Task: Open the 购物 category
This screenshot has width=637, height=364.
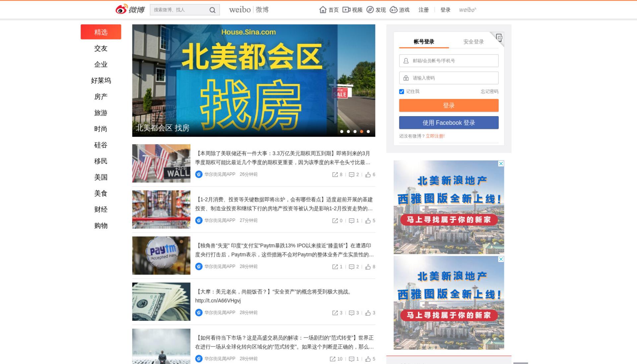Action: (101, 226)
